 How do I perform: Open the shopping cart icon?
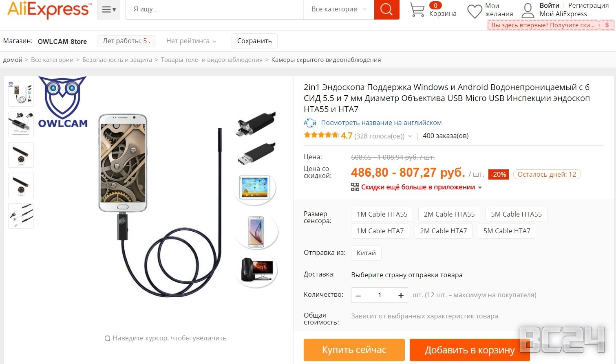coord(417,10)
